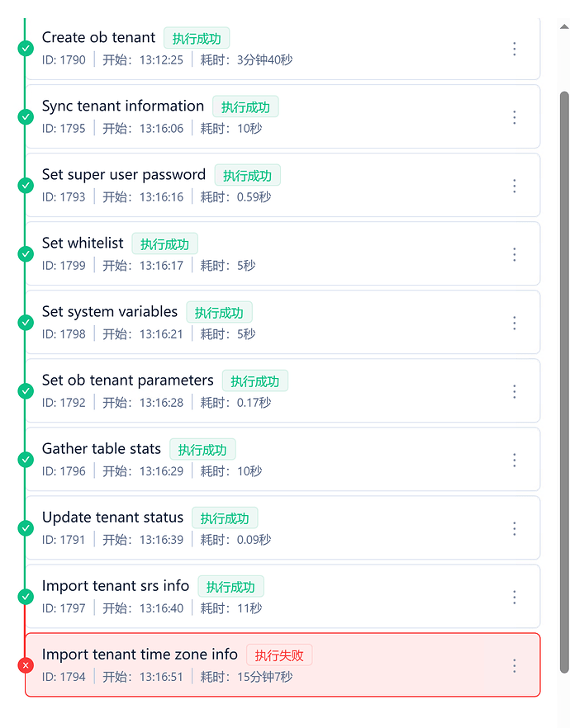This screenshot has height=728, width=570.
Task: Click the Create ob tenant task title
Action: point(98,38)
